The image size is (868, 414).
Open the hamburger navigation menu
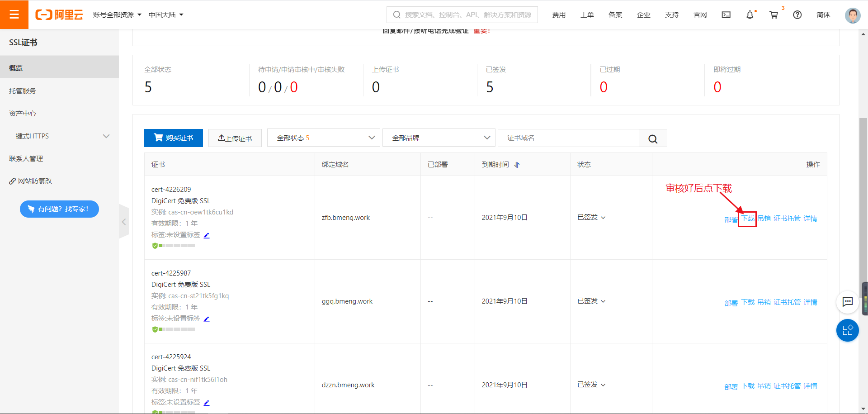tap(14, 14)
